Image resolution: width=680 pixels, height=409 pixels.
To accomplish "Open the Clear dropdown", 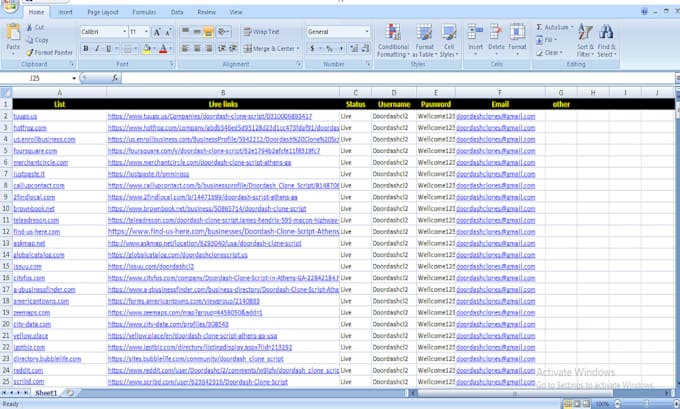I will pyautogui.click(x=549, y=52).
